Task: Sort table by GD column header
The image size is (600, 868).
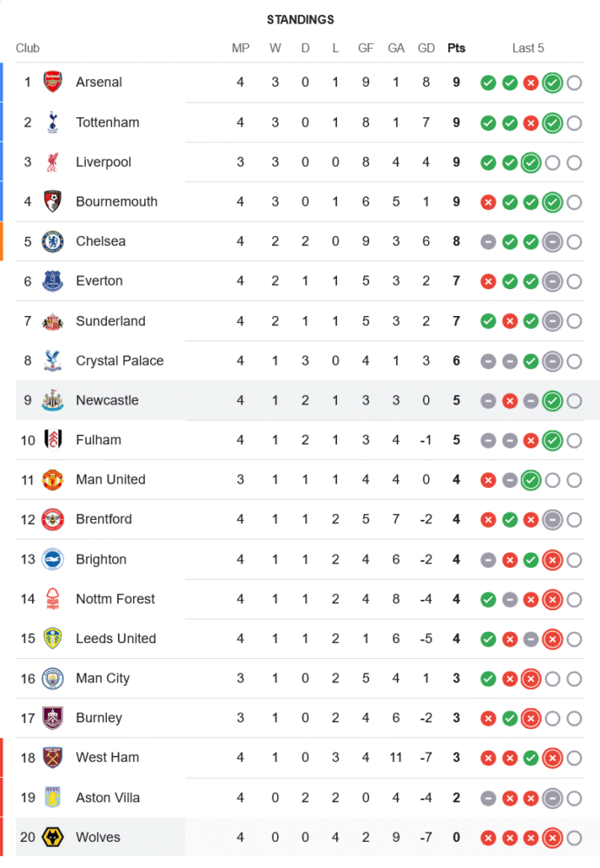Action: coord(426,48)
